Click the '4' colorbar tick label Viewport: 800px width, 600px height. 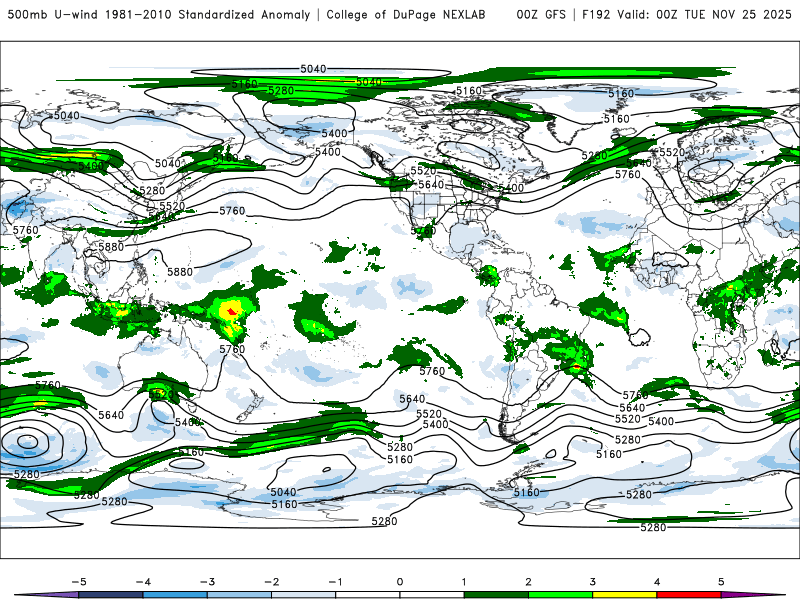657,582
